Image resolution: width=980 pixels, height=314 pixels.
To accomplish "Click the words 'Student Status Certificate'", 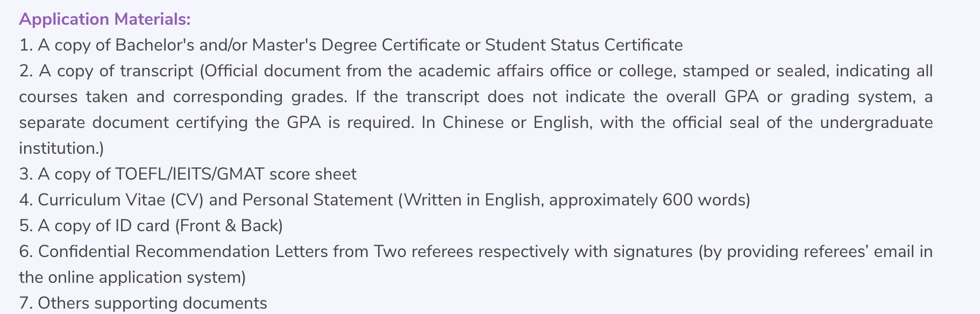I will [x=584, y=45].
